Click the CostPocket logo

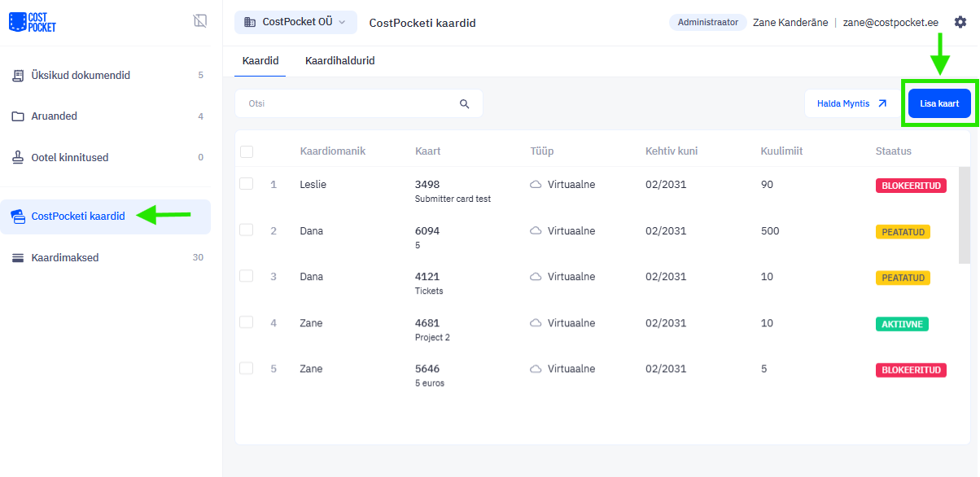click(x=33, y=22)
